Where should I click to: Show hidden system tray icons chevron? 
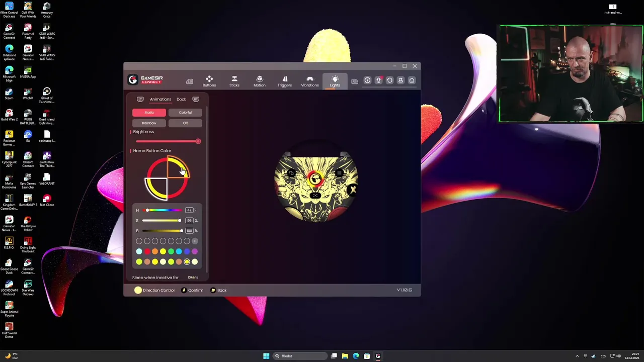point(577,356)
